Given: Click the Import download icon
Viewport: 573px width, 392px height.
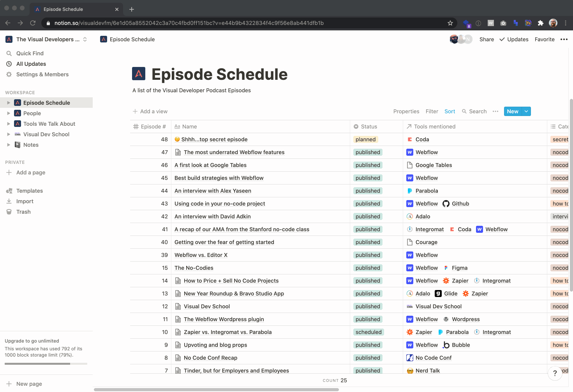Looking at the screenshot, I should click(9, 201).
